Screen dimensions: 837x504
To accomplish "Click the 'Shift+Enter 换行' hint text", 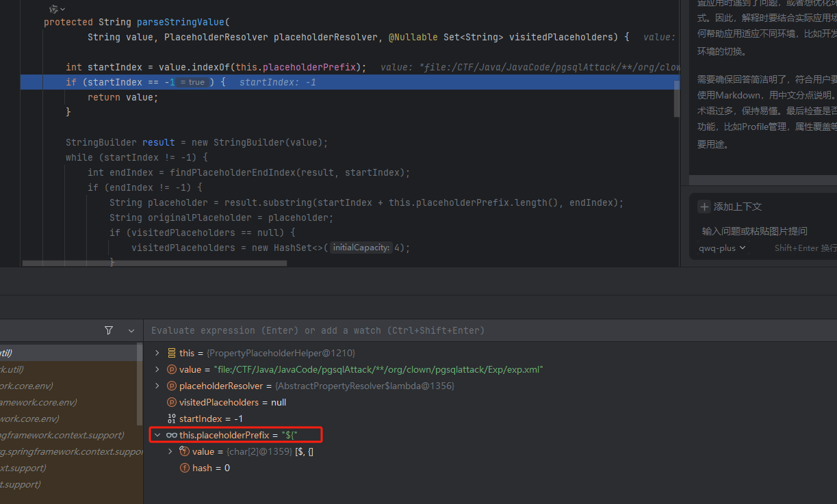I will coord(805,248).
